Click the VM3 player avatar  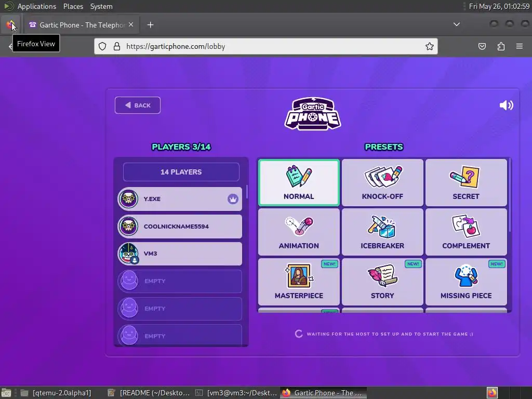point(129,254)
